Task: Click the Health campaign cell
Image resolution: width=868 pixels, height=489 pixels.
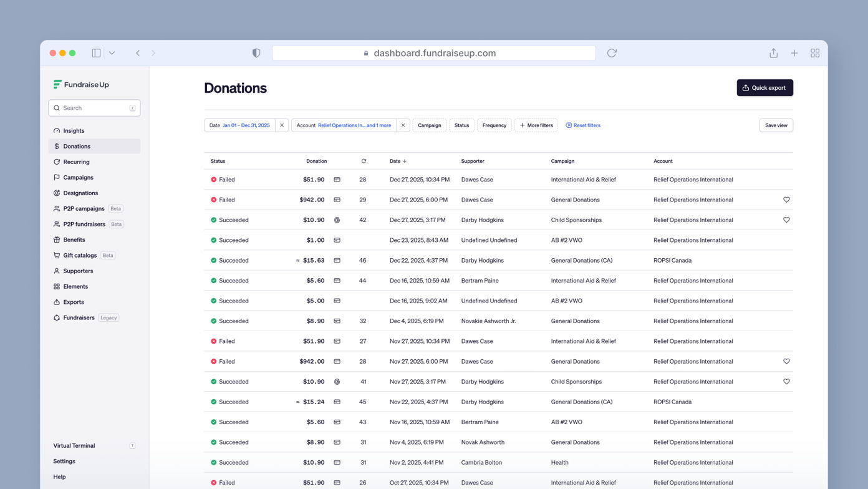Action: [560, 463]
